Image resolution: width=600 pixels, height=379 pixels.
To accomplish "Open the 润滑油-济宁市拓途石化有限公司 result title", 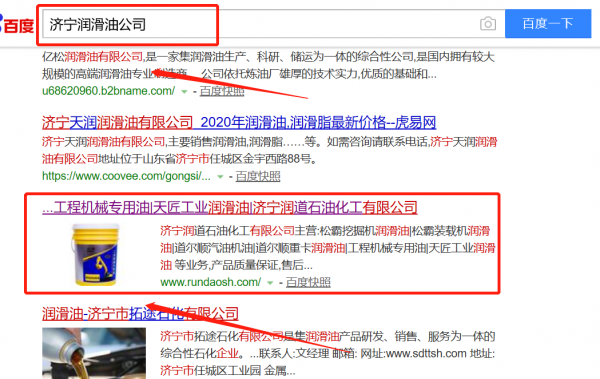I will point(140,314).
